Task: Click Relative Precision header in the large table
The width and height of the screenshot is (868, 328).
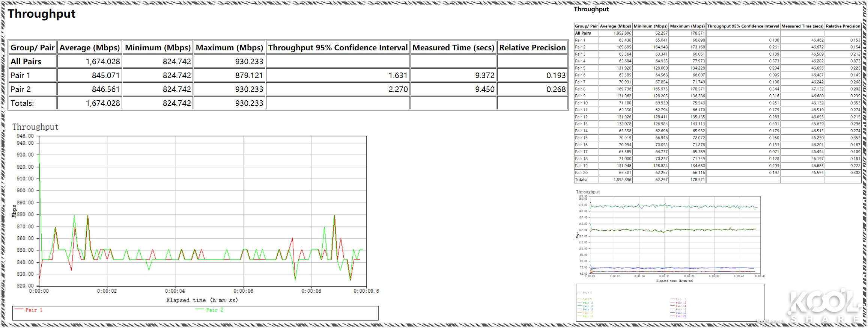Action: [532, 48]
